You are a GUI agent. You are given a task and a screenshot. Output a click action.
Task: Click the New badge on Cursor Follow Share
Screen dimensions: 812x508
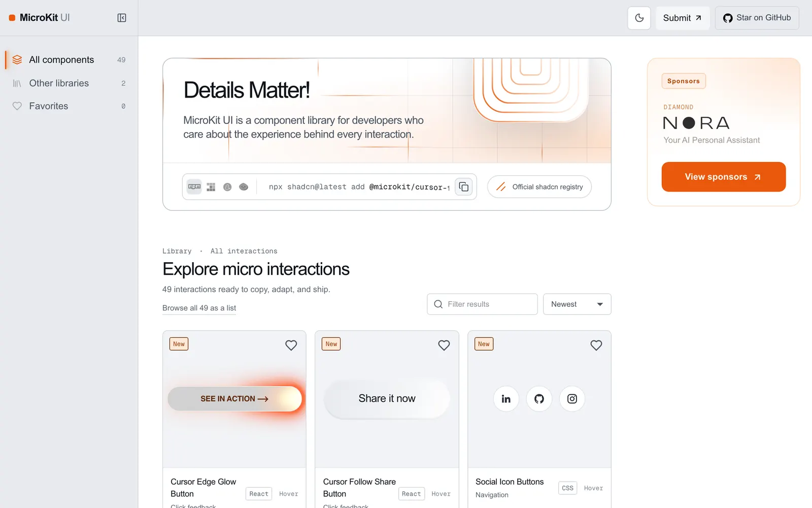tap(331, 344)
